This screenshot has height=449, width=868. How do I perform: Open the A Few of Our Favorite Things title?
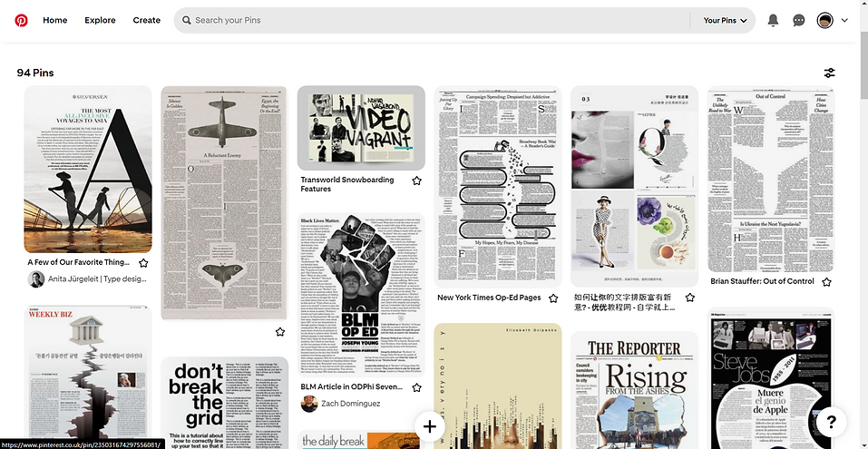79,262
